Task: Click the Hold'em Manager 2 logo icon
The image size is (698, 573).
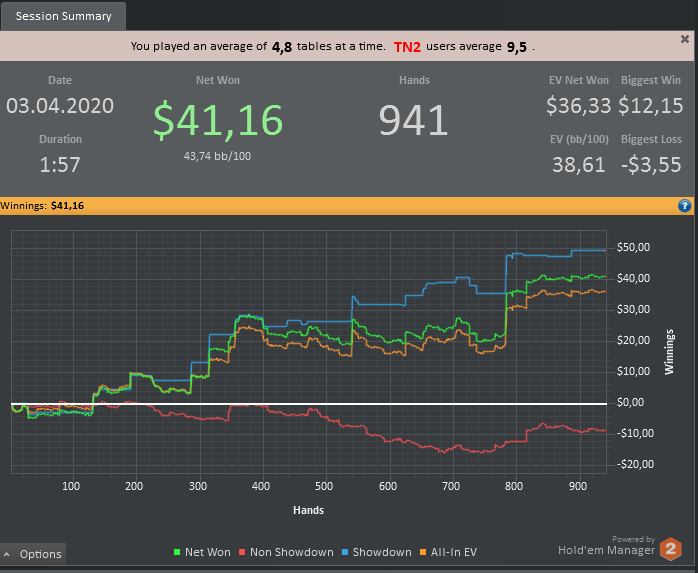Action: click(x=670, y=549)
